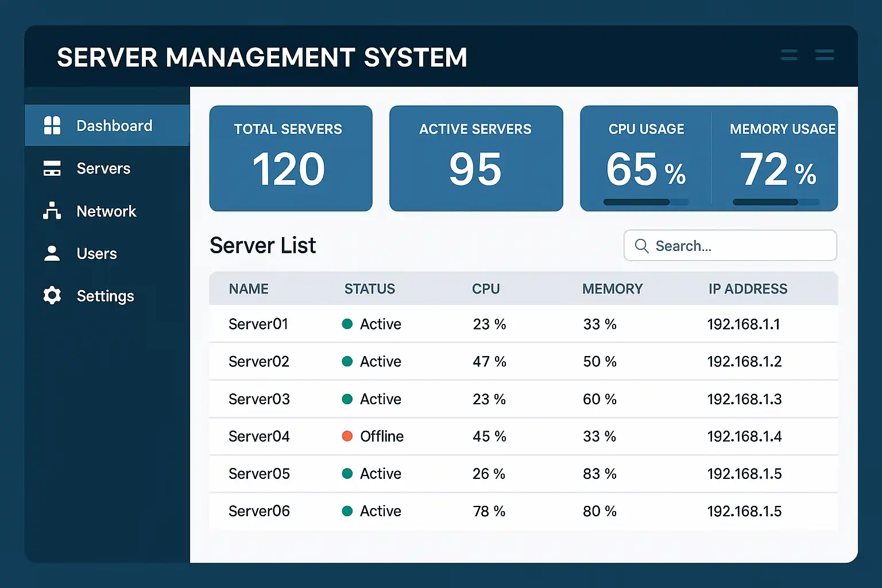Go to the Network section
Image resolution: width=882 pixels, height=588 pixels.
coord(106,211)
